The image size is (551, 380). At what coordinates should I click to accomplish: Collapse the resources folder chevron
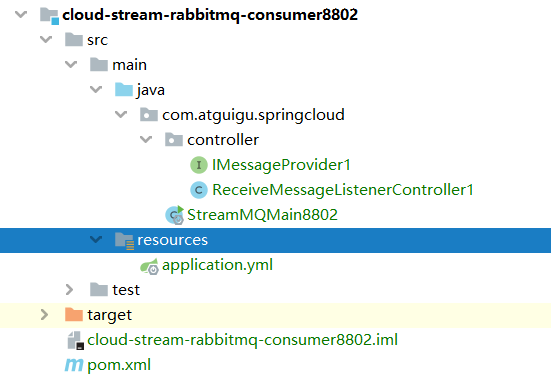[x=96, y=240]
